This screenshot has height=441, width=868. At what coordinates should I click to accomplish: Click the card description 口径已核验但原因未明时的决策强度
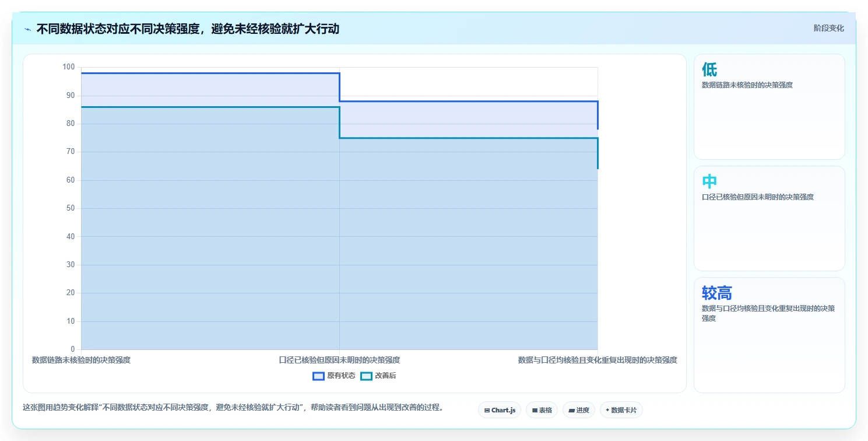click(758, 197)
